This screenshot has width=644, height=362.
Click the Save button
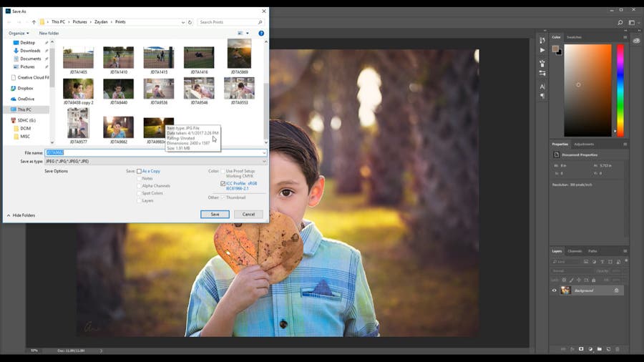point(215,214)
